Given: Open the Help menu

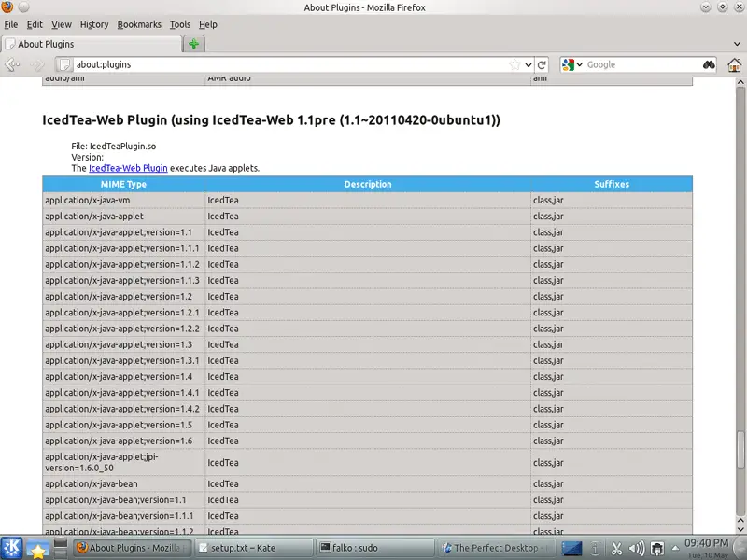Looking at the screenshot, I should point(208,24).
